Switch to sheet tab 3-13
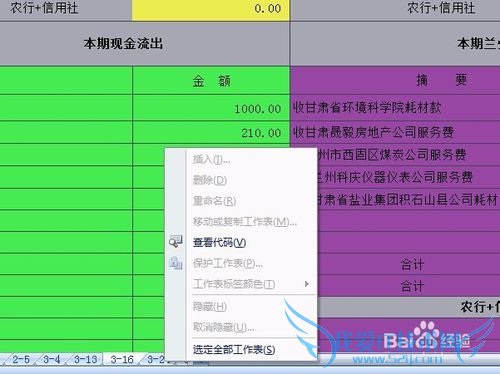Viewport: 500px width, 374px height. tap(86, 360)
